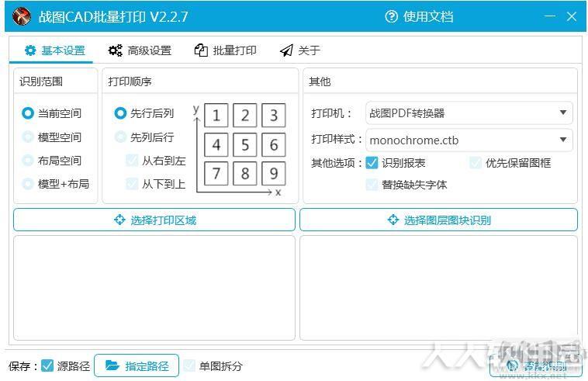Toggle the 单图拆分 checkbox

point(189,365)
